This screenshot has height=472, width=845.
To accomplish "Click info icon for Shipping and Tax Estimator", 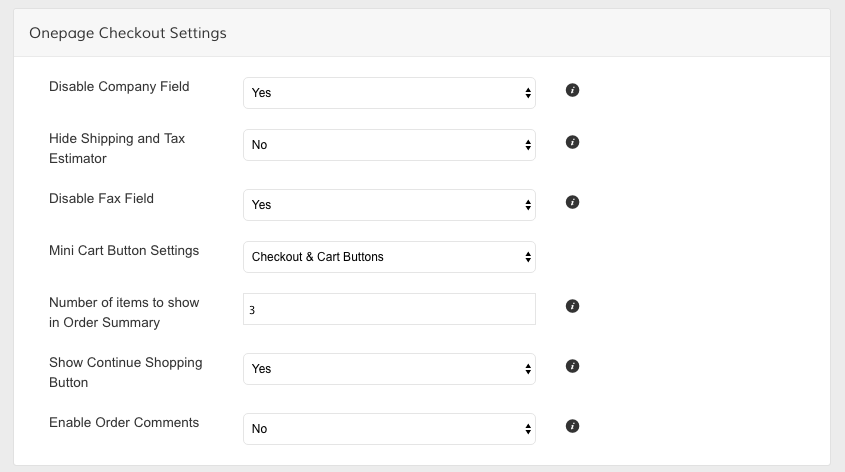I will pos(572,142).
